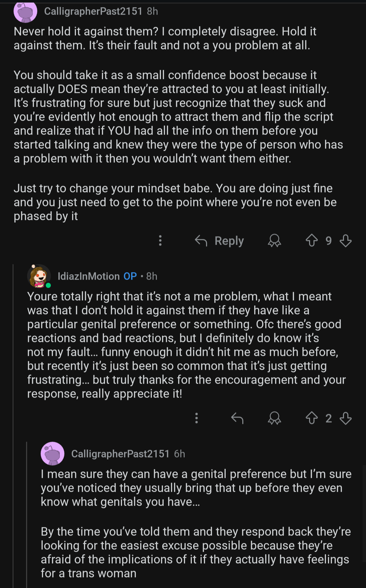The width and height of the screenshot is (366, 588).
Task: Award IdiazInMotion's reply comment
Action: pyautogui.click(x=274, y=418)
